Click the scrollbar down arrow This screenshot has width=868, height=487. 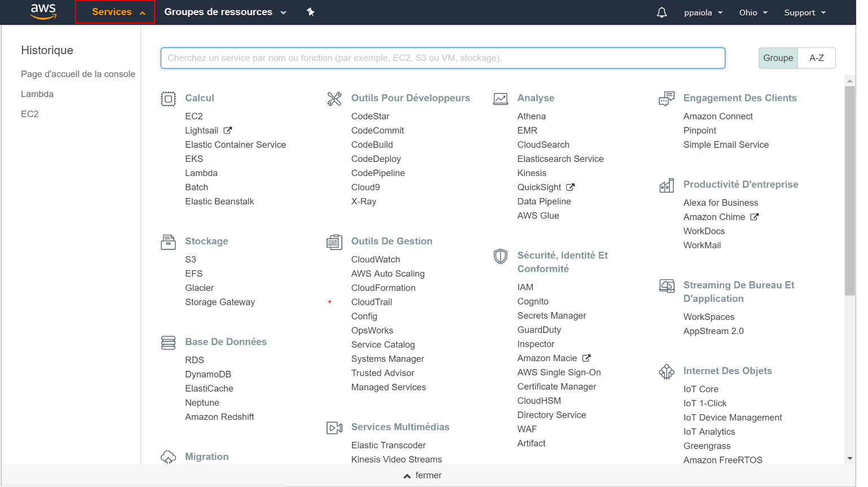[850, 459]
